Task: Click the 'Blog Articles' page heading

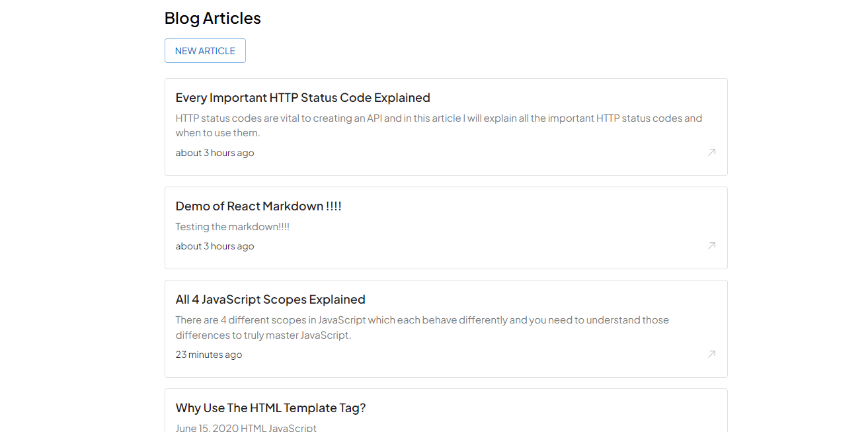Action: [x=213, y=19]
